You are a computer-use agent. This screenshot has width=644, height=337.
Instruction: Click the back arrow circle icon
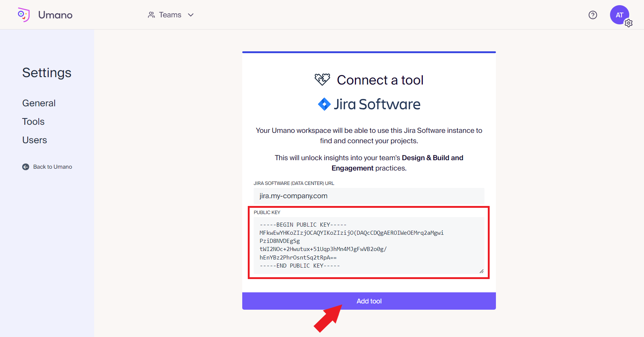point(25,167)
